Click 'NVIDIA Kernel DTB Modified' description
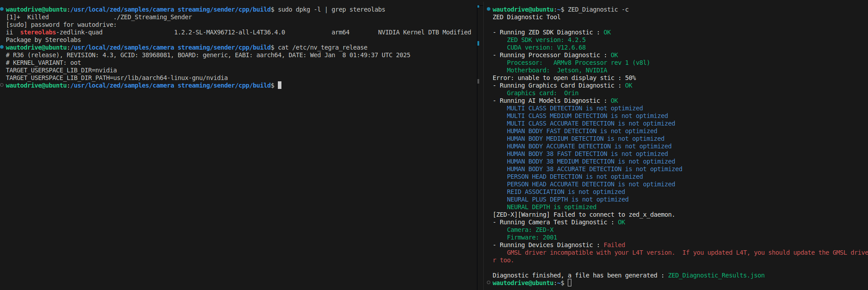Screen dimensions: 868x290 425,32
